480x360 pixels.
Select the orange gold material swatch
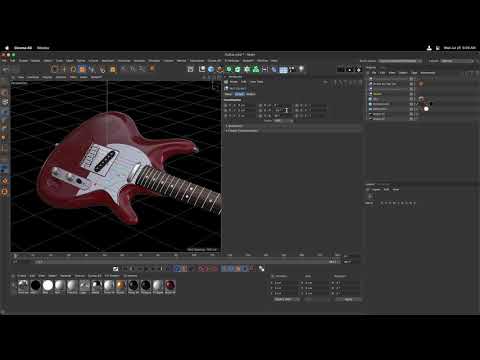point(121,285)
